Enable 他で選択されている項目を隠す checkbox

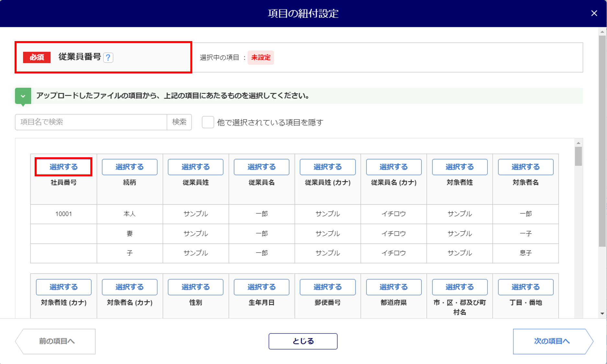[208, 122]
